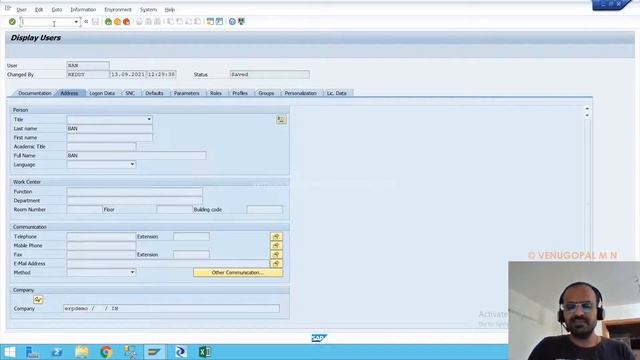640x360 pixels.
Task: Click the SAP menu icon left of User
Action: point(8,9)
